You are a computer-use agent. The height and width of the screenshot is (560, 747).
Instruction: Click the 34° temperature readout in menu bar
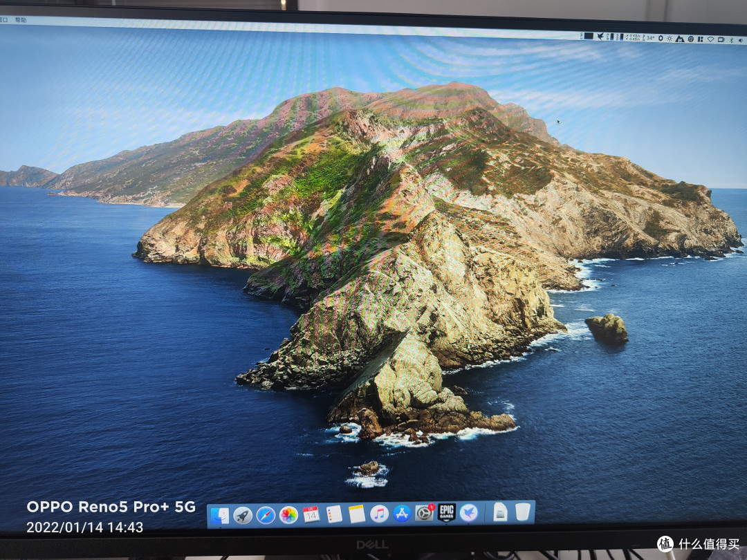650,38
